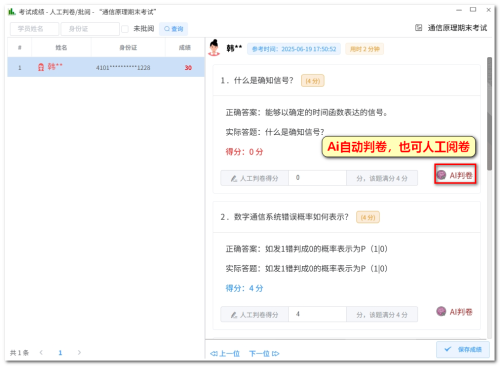Go to the previous page arrow in pagination
This screenshot has width=500, height=366.
click(41, 352)
